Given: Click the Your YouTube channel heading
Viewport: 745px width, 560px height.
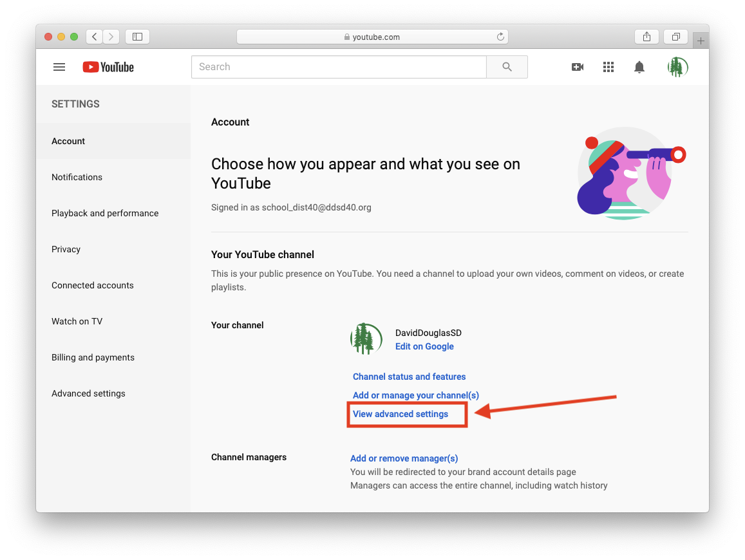Looking at the screenshot, I should pyautogui.click(x=262, y=255).
